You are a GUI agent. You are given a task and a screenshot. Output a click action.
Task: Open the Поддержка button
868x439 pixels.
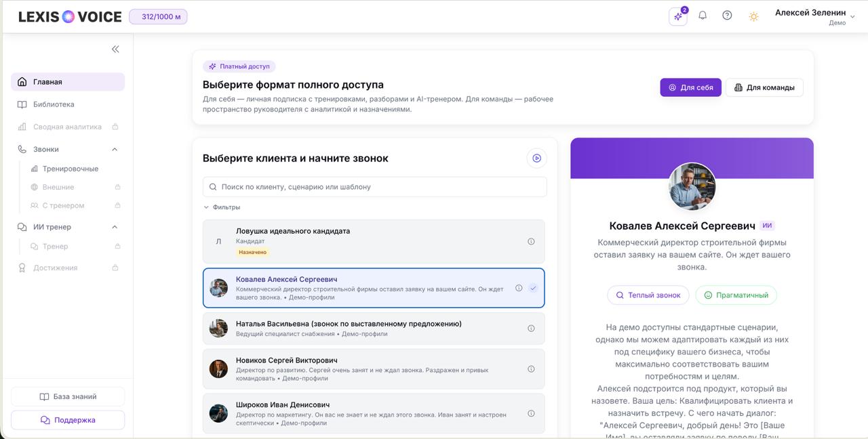tap(68, 420)
